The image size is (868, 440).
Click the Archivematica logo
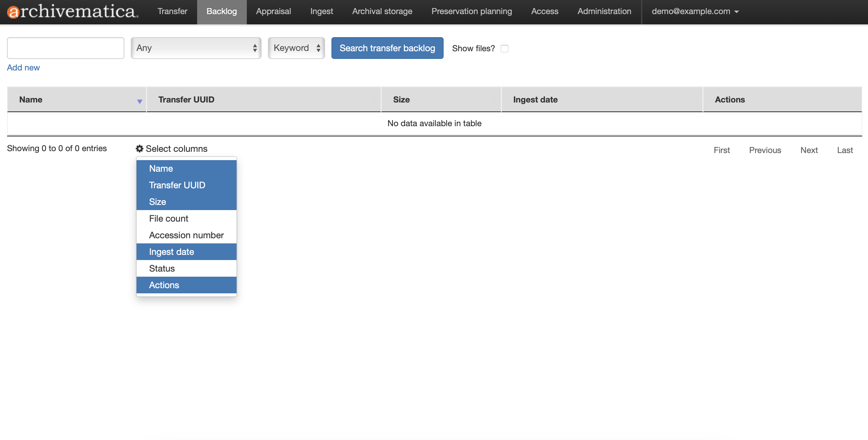coord(72,12)
